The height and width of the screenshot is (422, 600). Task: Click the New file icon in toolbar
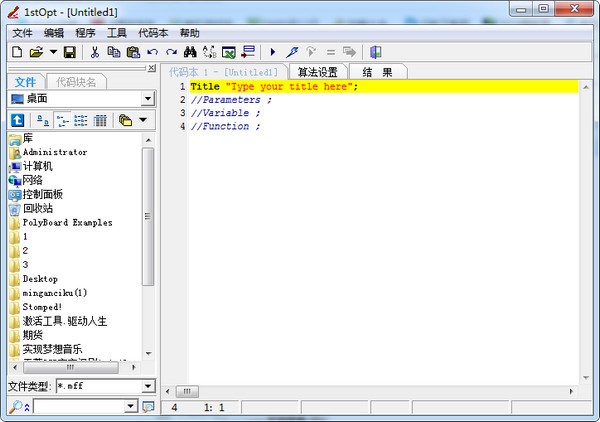coord(17,52)
